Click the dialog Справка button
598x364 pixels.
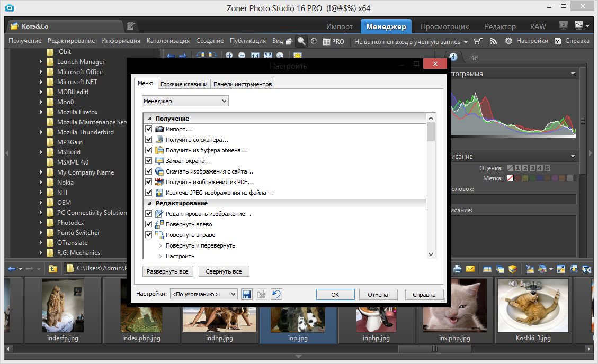tap(424, 294)
